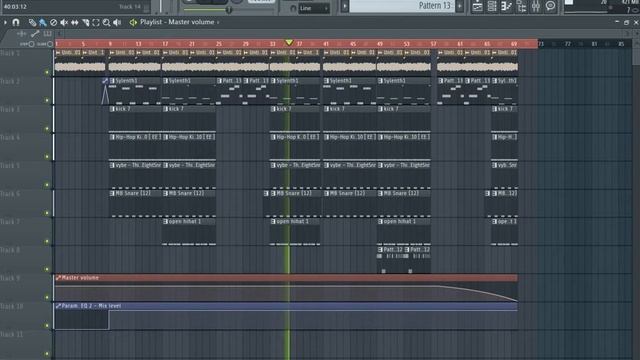Click the Track 9 header label
The width and height of the screenshot is (640, 360).
[10, 278]
